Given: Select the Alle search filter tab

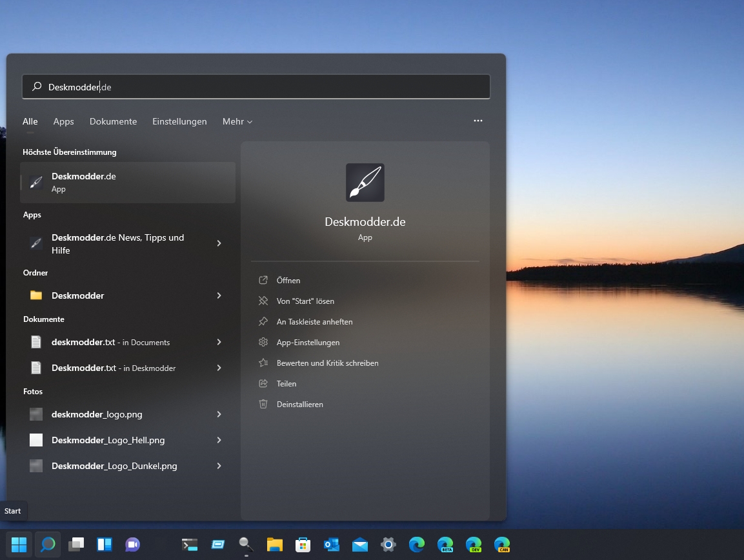Looking at the screenshot, I should [x=30, y=121].
